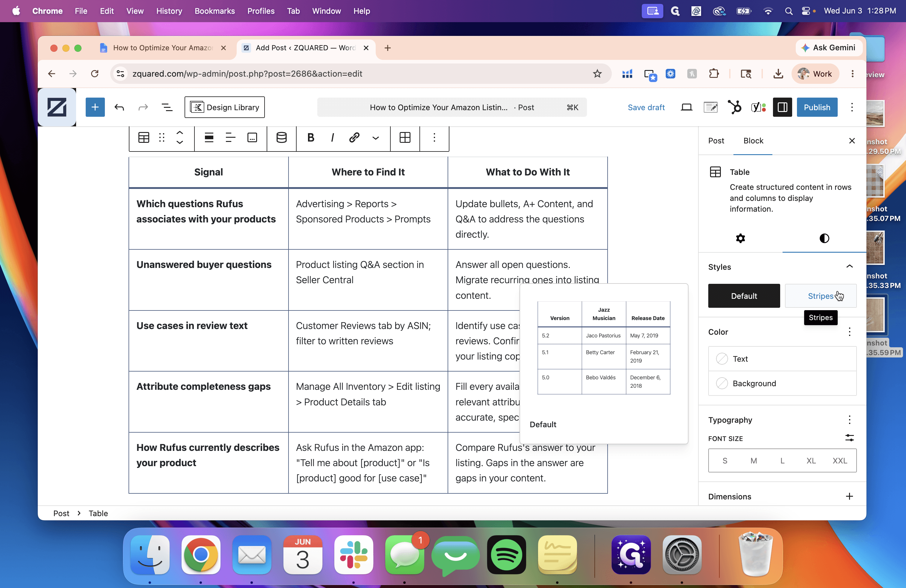
Task: Click the Chrome address bar URL
Action: tap(247, 73)
